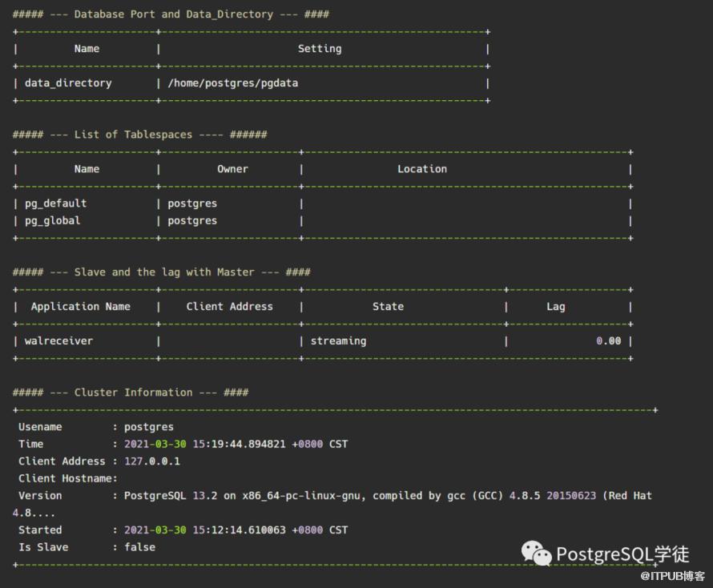
Task: Click the Time timestamp 15:19:44.894821
Action: pos(239,444)
